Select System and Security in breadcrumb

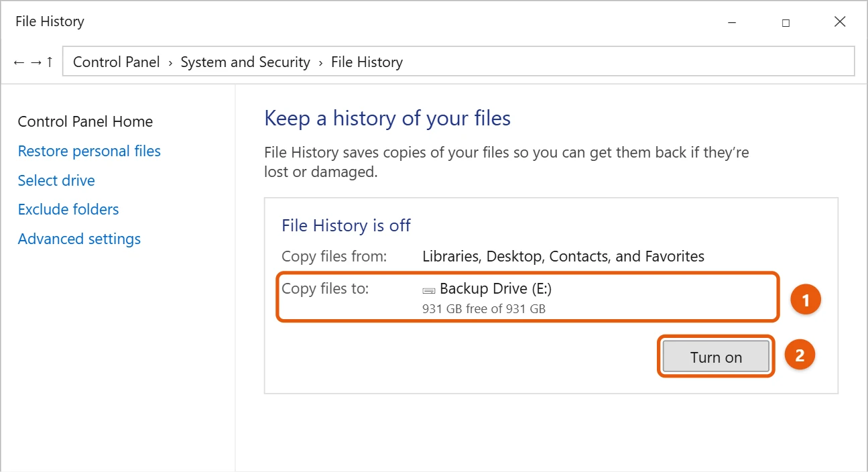coord(245,62)
